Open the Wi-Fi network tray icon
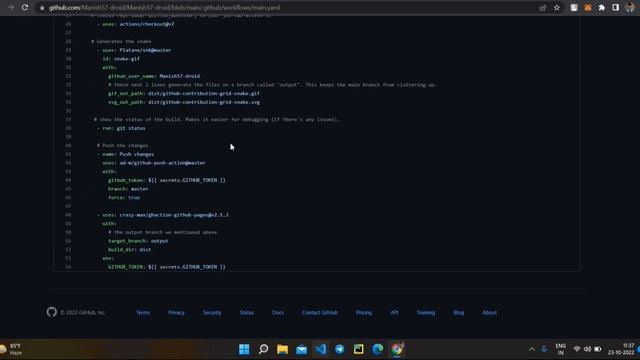The height and width of the screenshot is (360, 640). pyautogui.click(x=577, y=349)
